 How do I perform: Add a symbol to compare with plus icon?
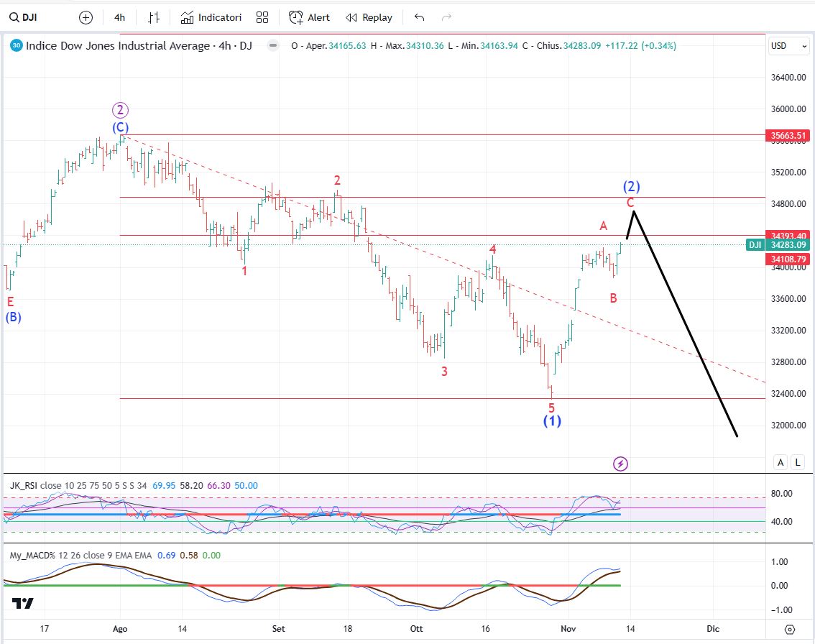[x=86, y=18]
